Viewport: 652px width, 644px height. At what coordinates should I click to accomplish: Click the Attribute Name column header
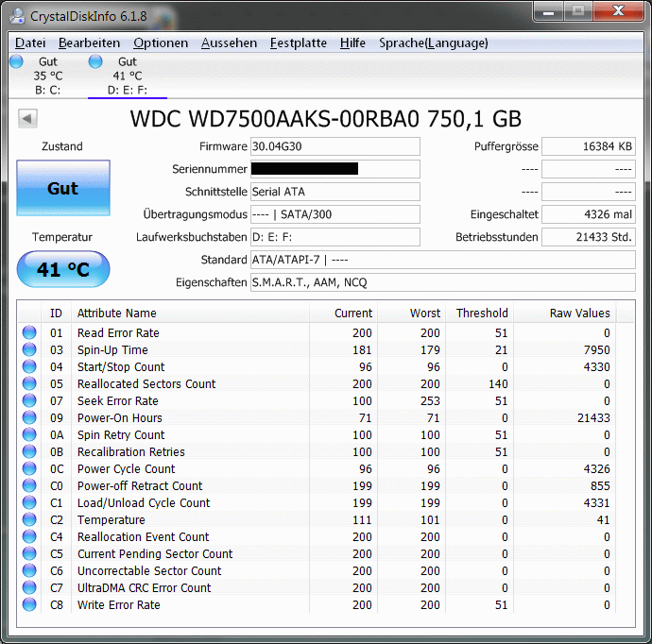pos(190,313)
